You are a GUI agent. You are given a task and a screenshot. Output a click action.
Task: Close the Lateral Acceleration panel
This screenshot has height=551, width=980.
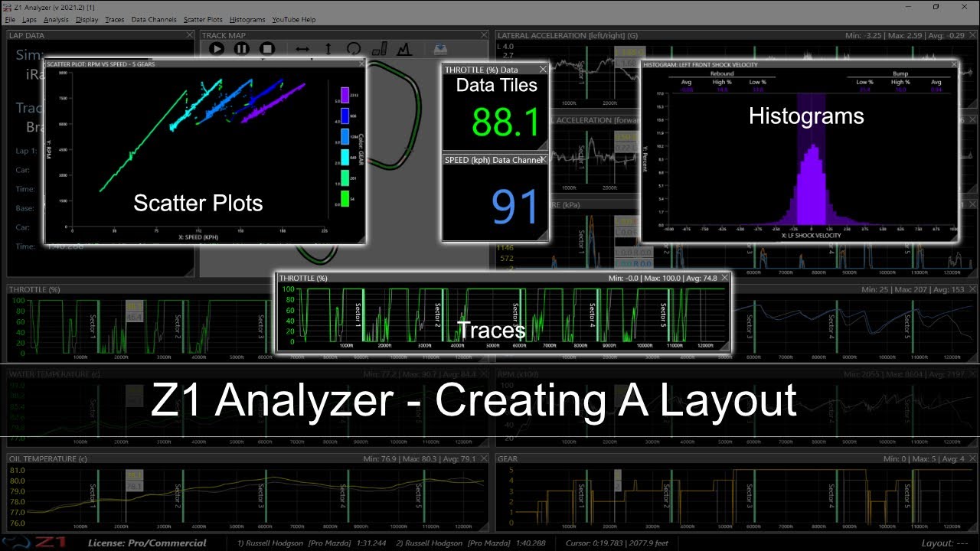tap(972, 35)
